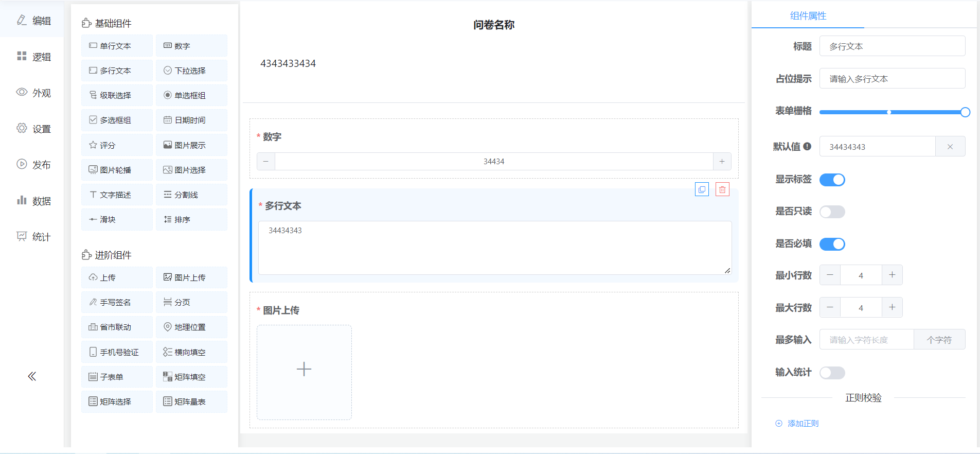Toggle the 是否只读 switch

pos(832,212)
